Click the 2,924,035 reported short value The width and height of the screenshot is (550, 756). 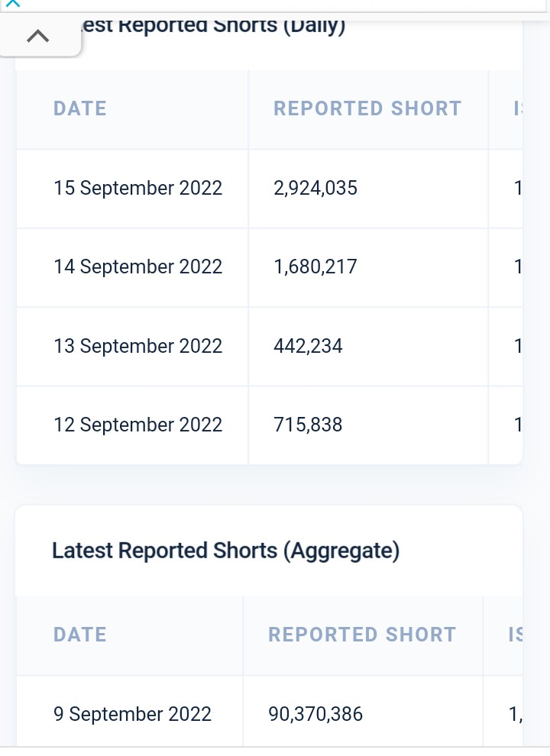[x=315, y=188]
